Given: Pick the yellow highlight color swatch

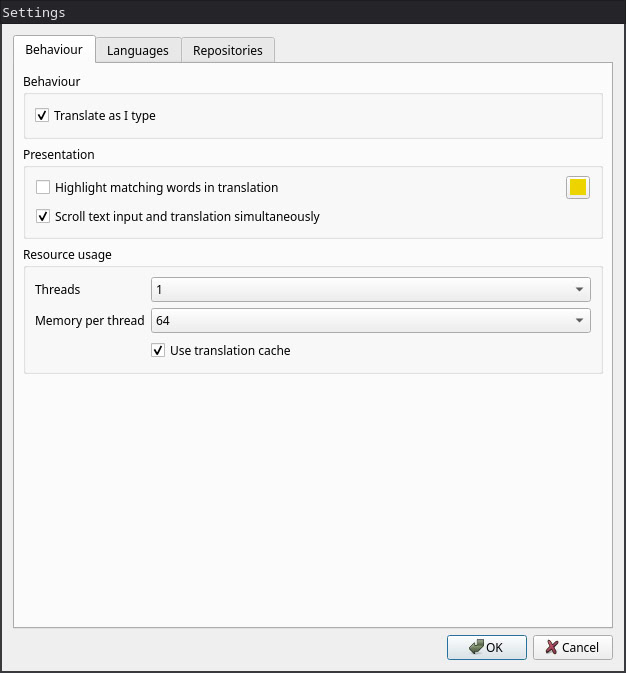Looking at the screenshot, I should pyautogui.click(x=578, y=187).
